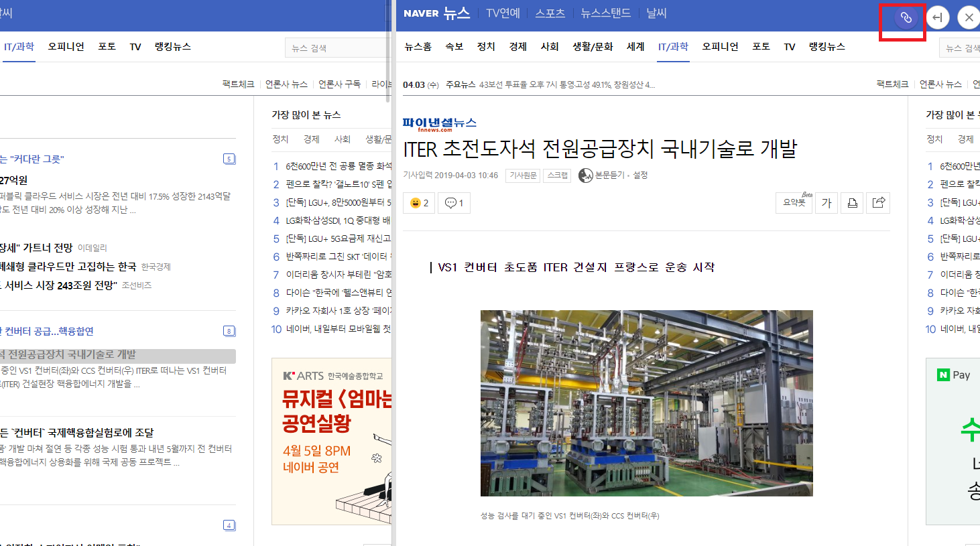Open '서비스 시장 243조원 전망' 조선비즈 headline

click(x=59, y=285)
